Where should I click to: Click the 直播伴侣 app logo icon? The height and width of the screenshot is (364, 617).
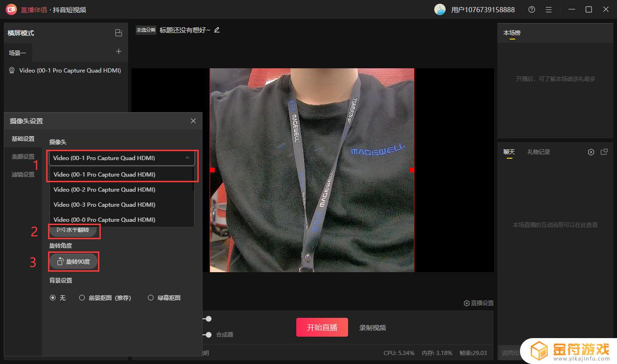[x=11, y=9]
